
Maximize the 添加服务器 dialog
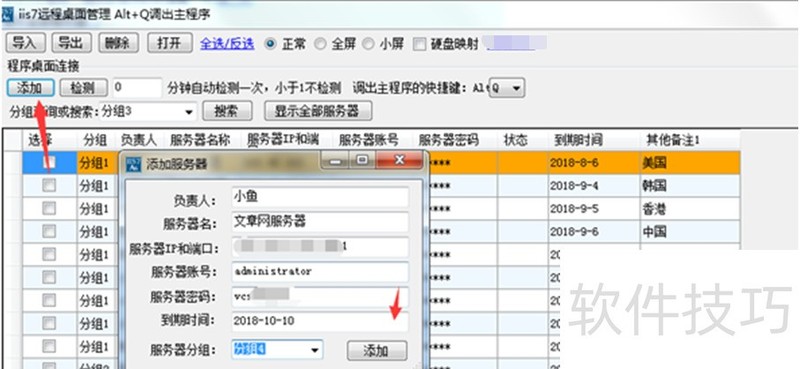362,161
